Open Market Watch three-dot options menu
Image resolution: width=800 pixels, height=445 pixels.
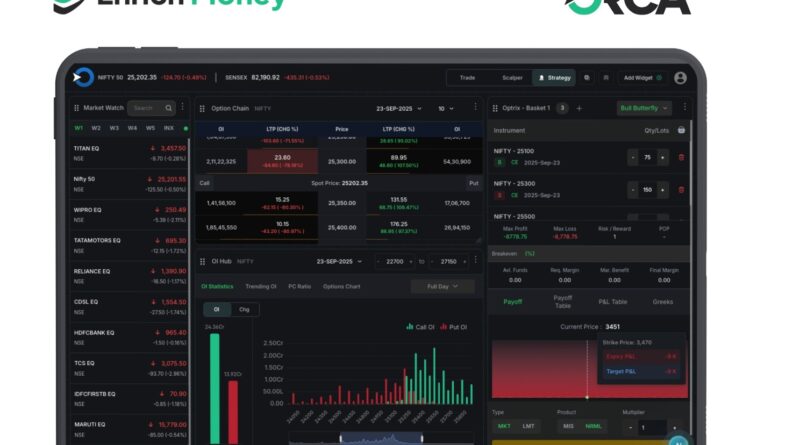182,108
